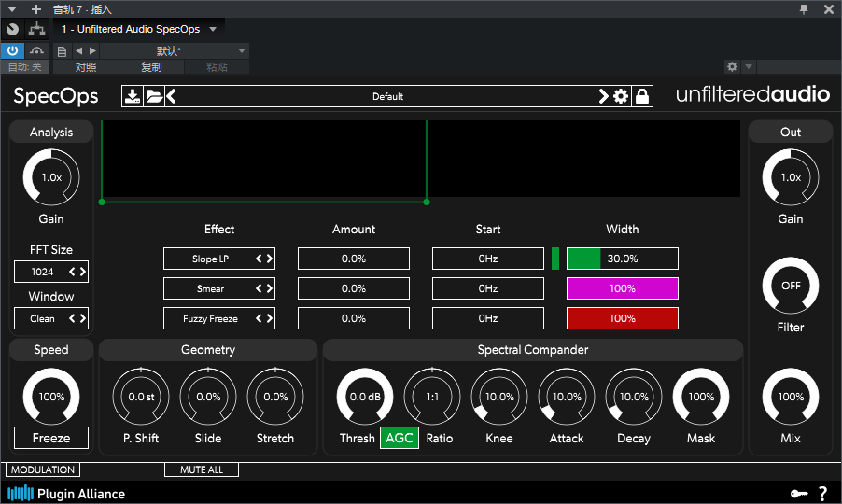Open the help question mark icon
Viewport: 842px width, 504px height.
click(822, 493)
